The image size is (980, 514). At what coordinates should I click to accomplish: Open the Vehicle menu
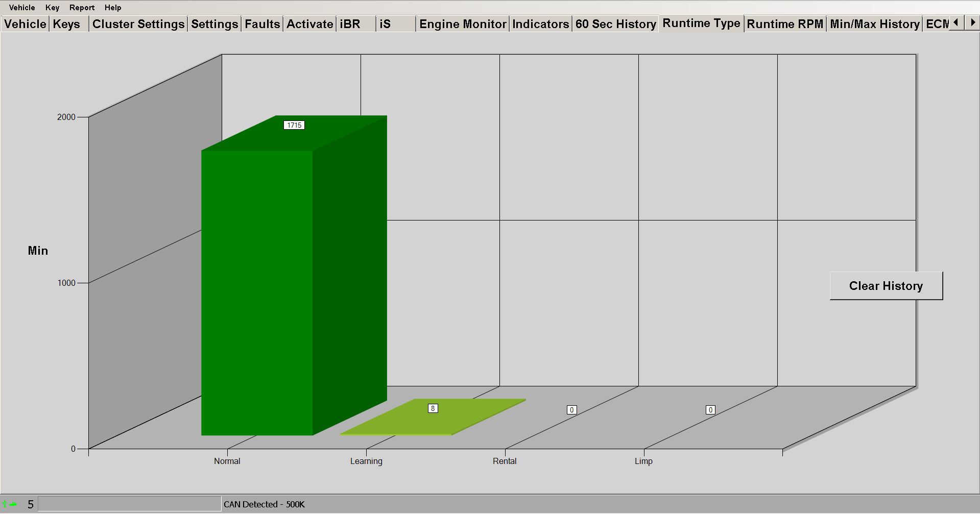coord(22,8)
